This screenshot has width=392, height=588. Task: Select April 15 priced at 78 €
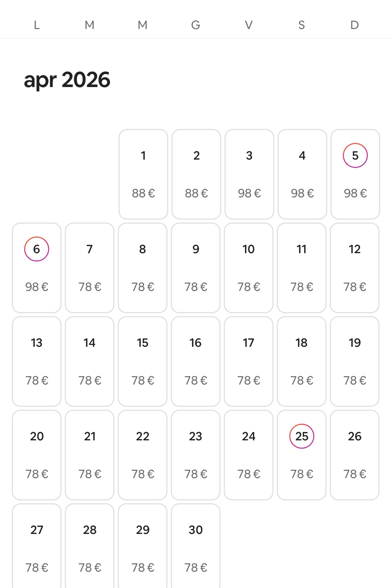click(x=143, y=361)
